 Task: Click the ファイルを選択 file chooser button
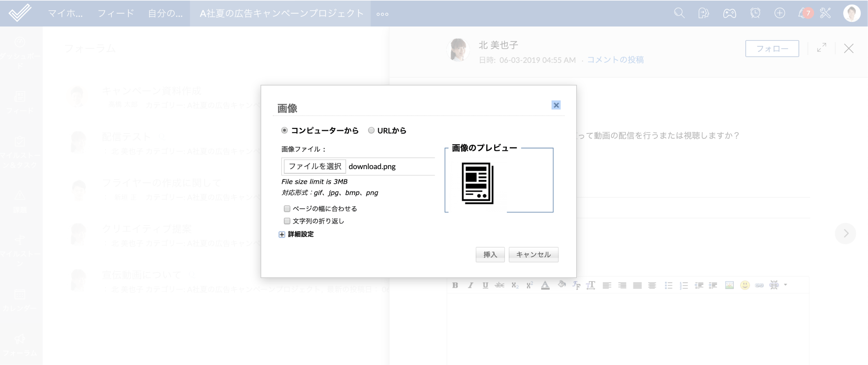coord(315,167)
